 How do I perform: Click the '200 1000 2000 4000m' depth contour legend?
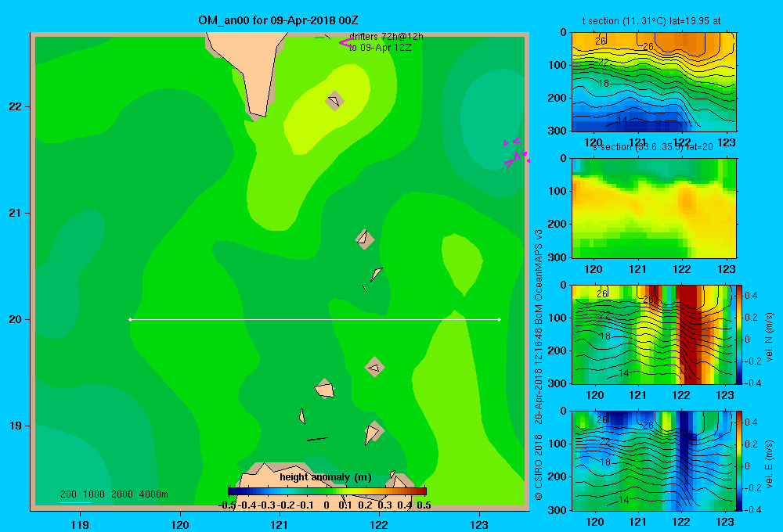pos(114,494)
